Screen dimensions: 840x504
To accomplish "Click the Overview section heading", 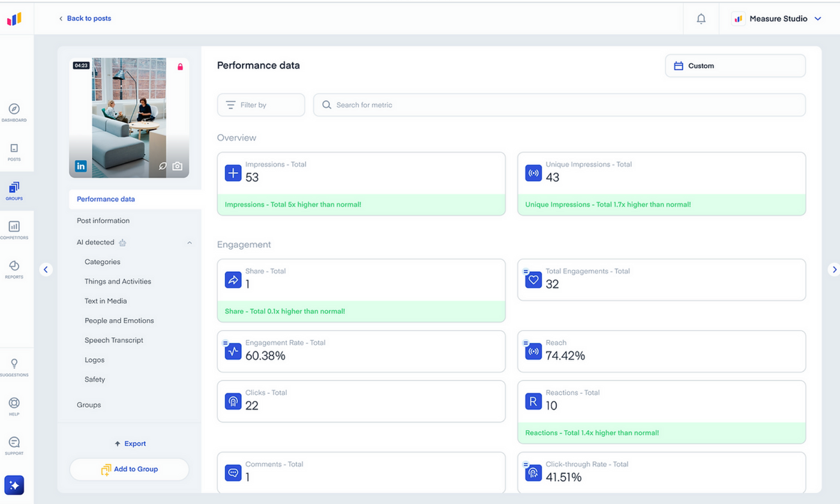I will 236,137.
